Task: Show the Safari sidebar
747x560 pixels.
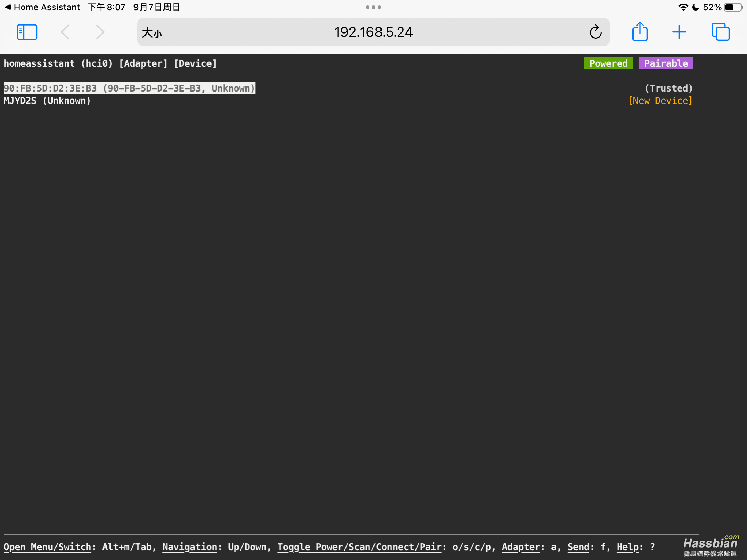Action: pos(27,32)
